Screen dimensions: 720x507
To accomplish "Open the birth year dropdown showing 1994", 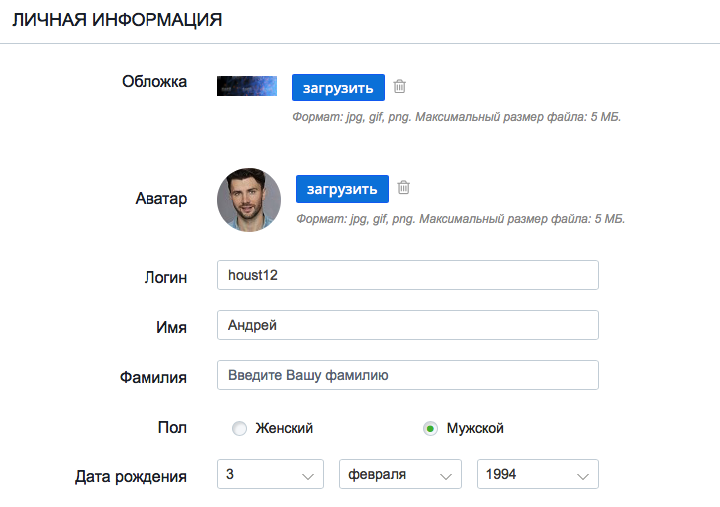I will 538,474.
